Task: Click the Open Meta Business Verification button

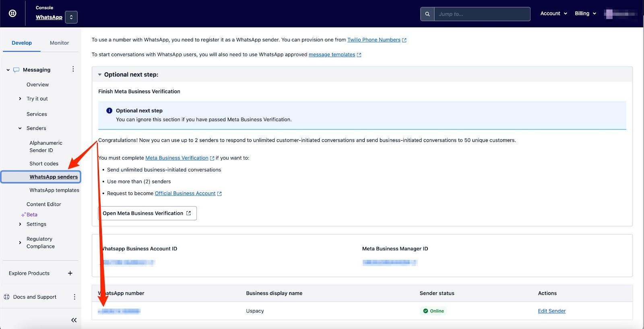Action: (147, 213)
